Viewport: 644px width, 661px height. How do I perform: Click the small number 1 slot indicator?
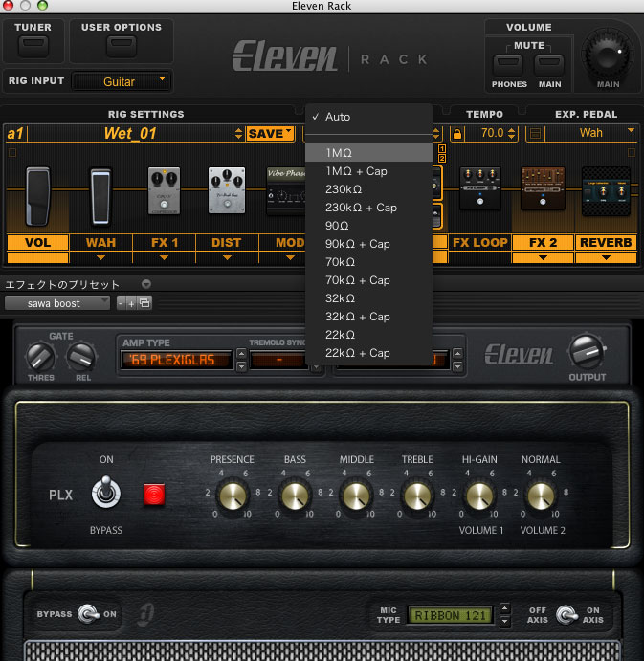[441, 148]
